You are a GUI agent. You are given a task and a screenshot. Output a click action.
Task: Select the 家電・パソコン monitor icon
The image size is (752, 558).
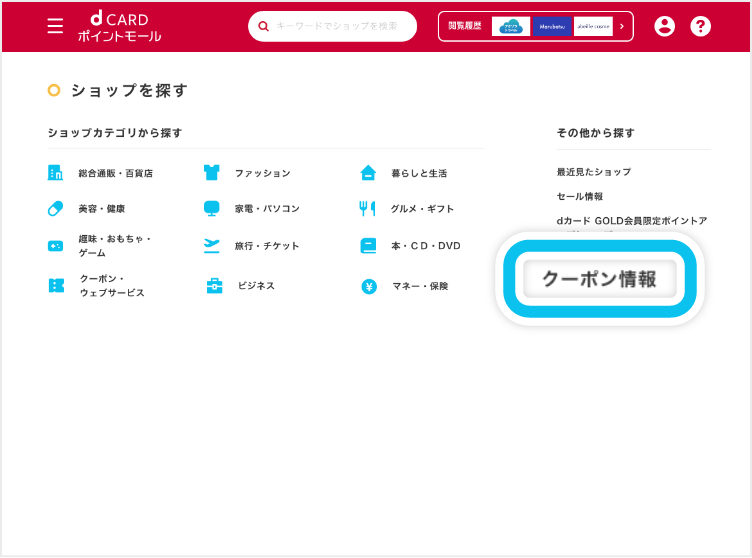211,208
